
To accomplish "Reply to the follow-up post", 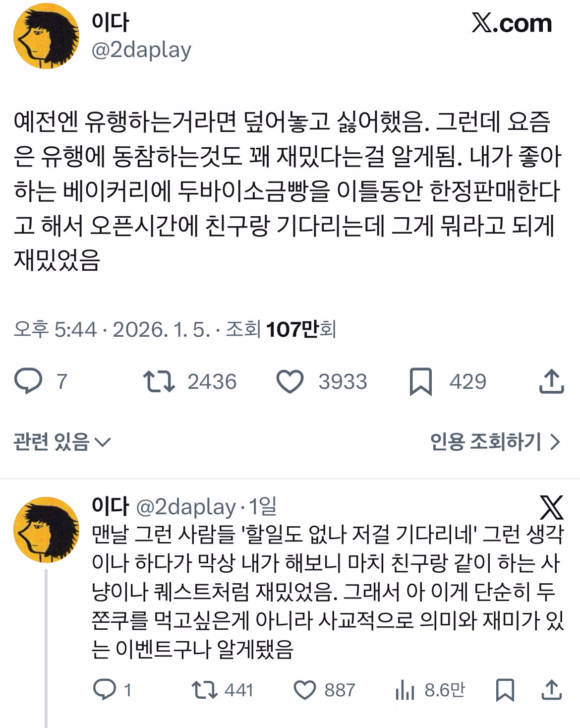I will tap(105, 690).
